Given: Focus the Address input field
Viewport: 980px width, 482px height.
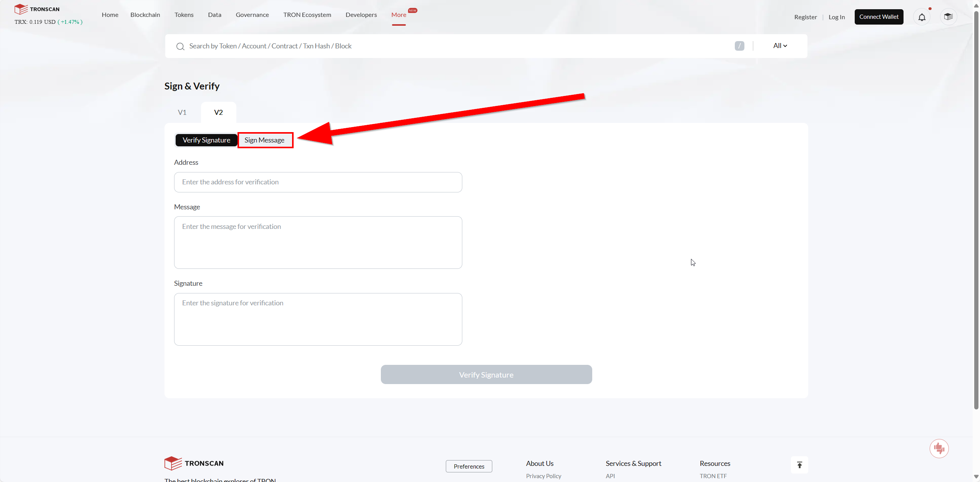Looking at the screenshot, I should click(x=318, y=182).
